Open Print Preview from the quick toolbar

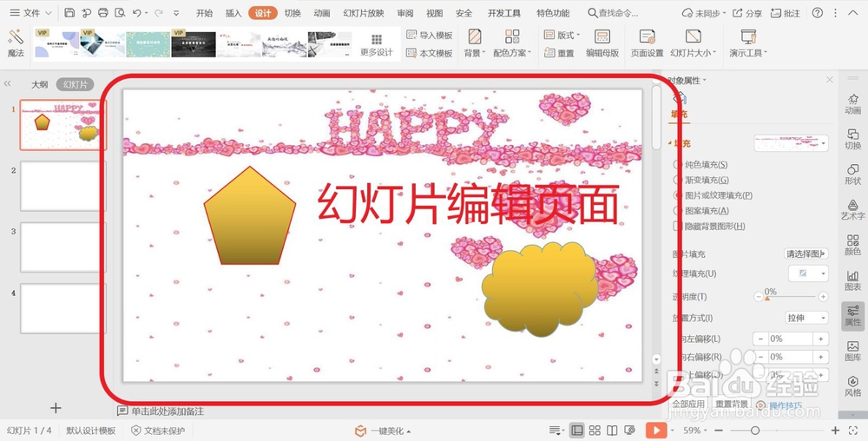120,13
